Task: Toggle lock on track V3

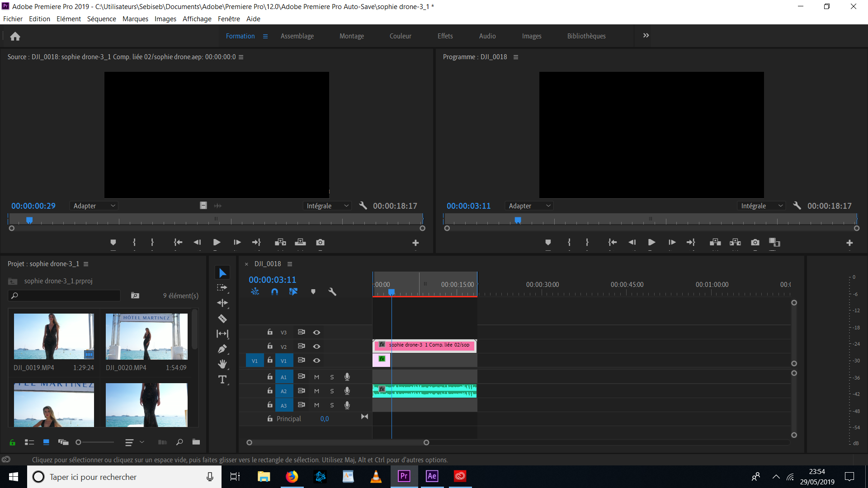Action: pos(270,332)
